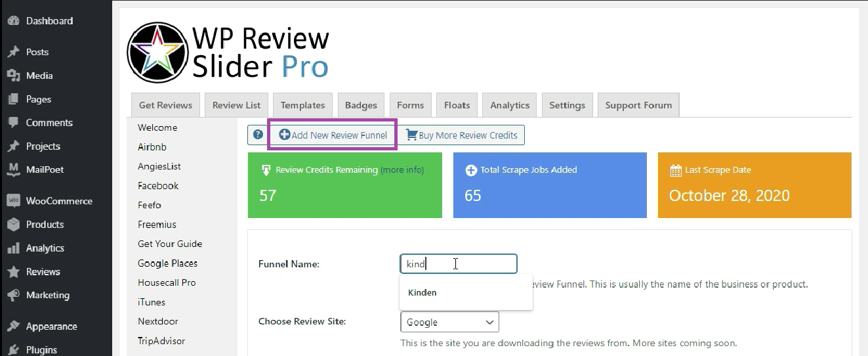Viewport: 868px width, 356px height.
Task: Open Airbnb in the review sources list
Action: 152,147
